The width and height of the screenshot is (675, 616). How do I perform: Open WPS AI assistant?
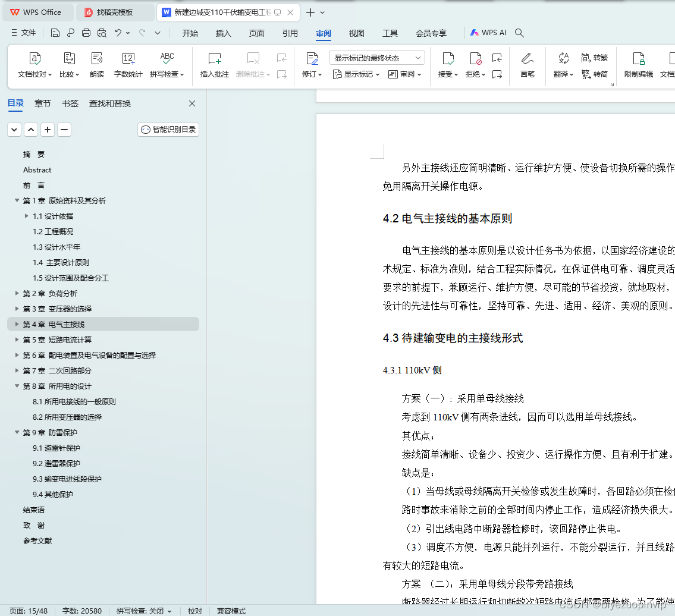pos(488,33)
